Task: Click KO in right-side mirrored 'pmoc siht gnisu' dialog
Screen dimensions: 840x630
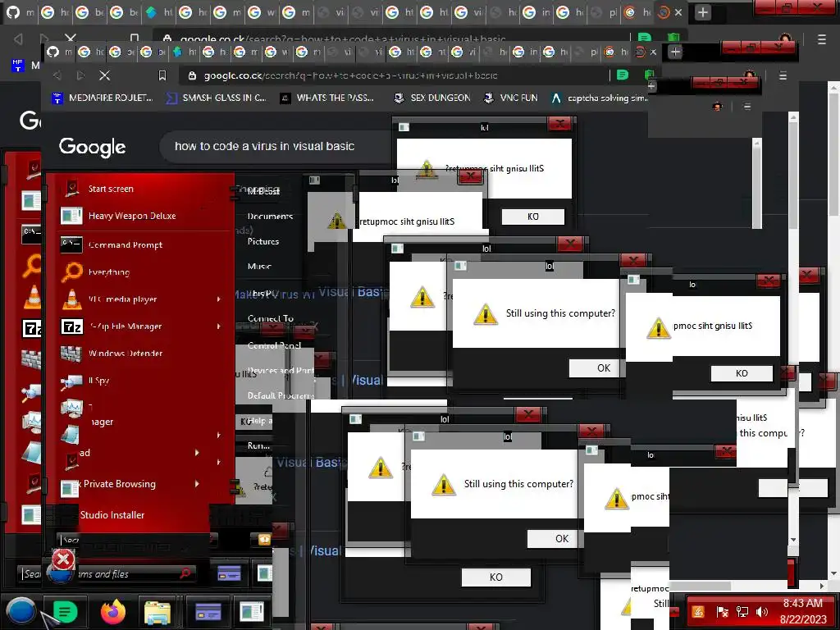Action: [742, 373]
